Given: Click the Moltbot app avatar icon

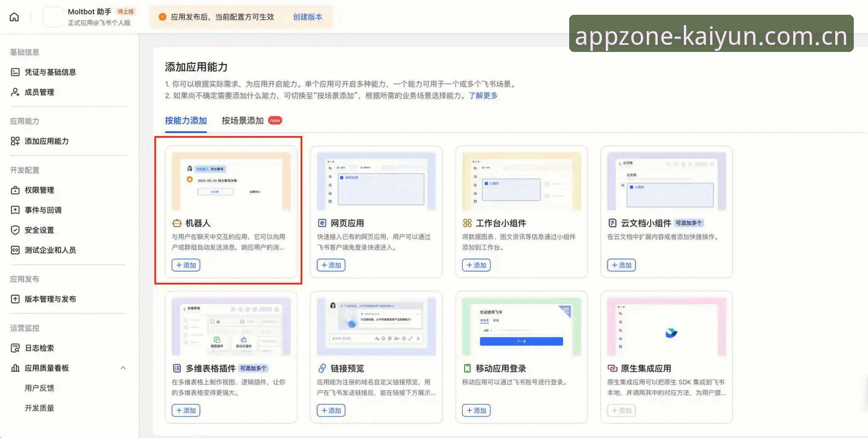Looking at the screenshot, I should click(x=53, y=17).
